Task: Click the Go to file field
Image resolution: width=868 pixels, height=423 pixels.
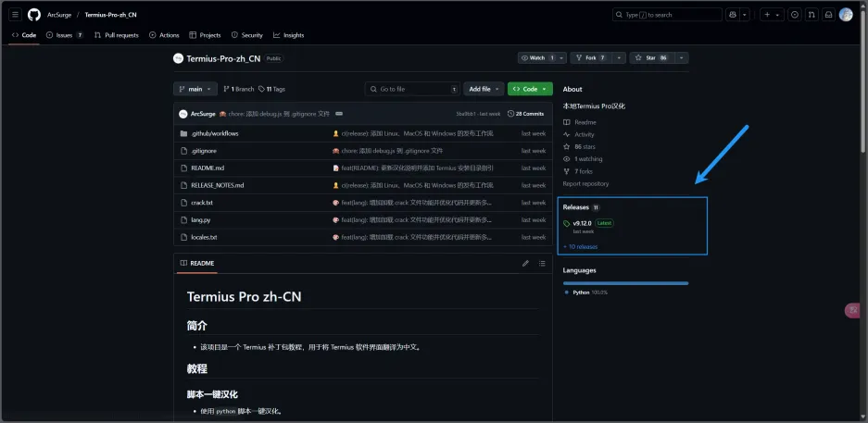Action: [412, 89]
